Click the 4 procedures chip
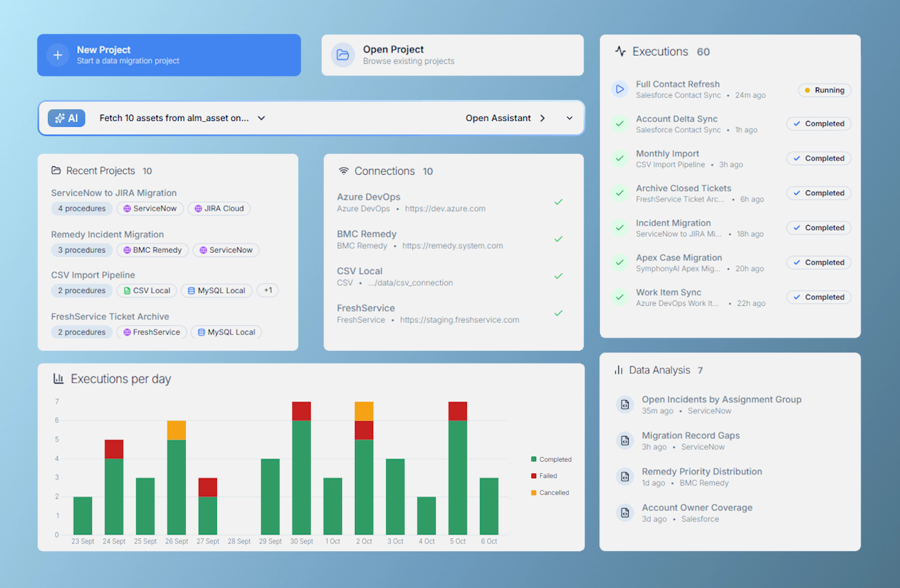Screen dimensions: 900x588 click(x=82, y=209)
